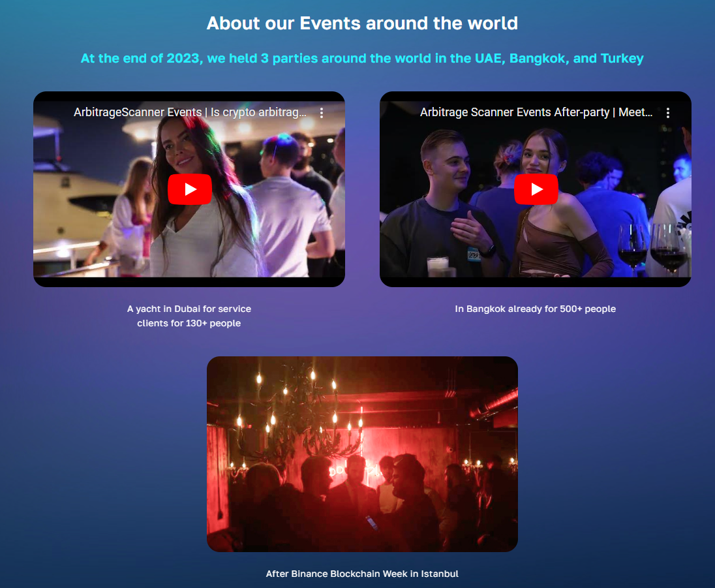Select the 'In Bangkok already for 500+ people' caption

point(536,309)
